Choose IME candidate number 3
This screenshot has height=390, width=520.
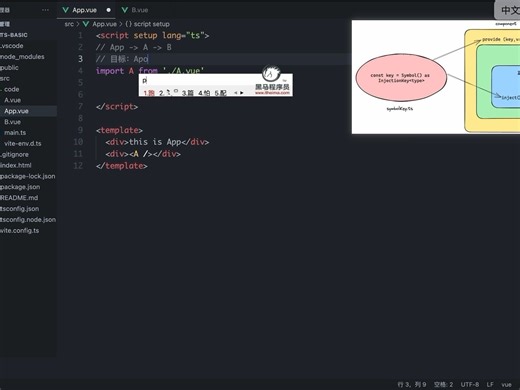pos(188,93)
